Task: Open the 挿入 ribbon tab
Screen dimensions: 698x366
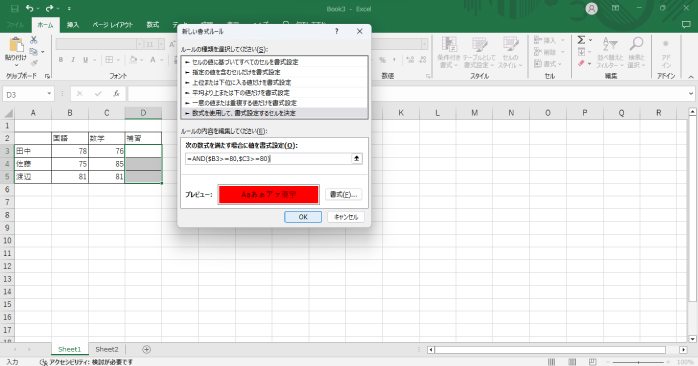Action: click(x=73, y=25)
